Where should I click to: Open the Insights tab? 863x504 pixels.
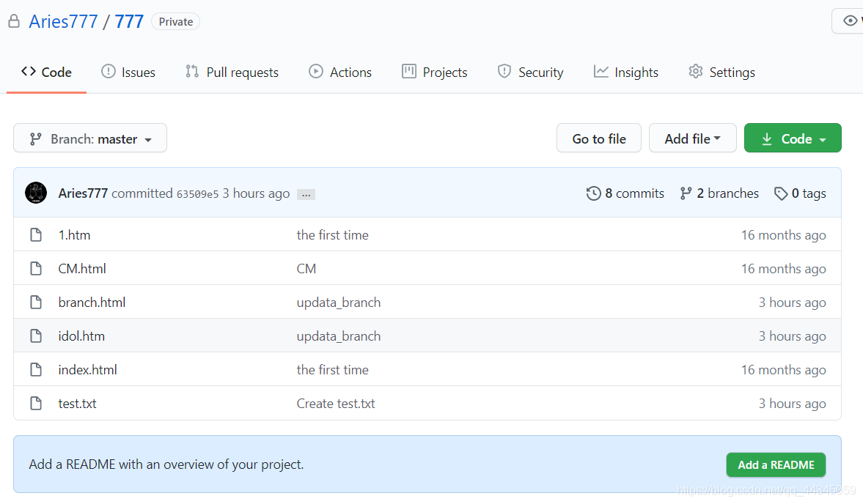coord(625,72)
